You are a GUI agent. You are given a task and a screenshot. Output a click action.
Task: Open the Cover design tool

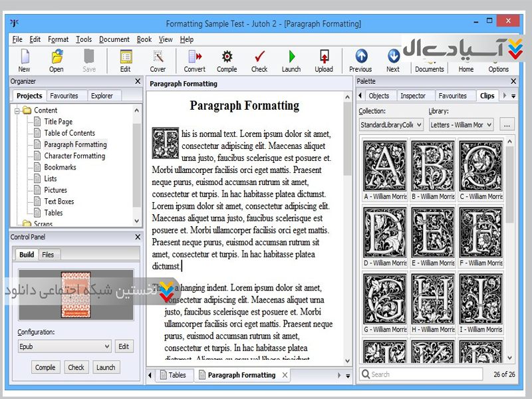tap(158, 60)
